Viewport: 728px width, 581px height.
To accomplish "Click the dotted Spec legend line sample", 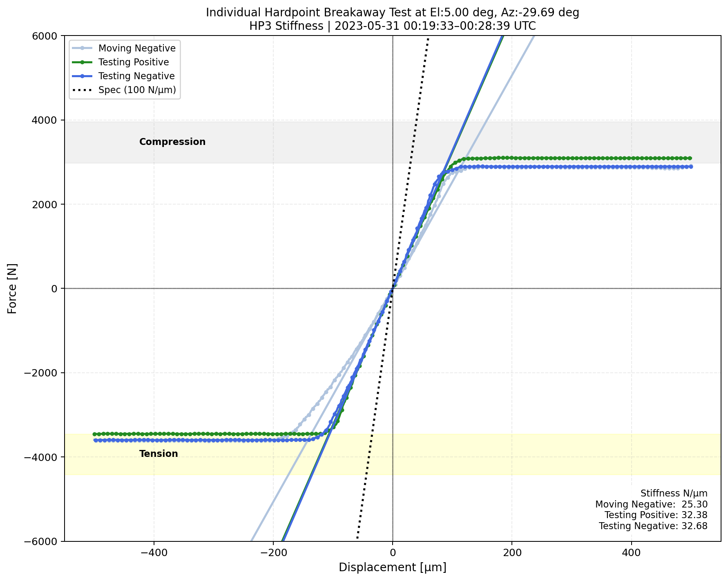I will (83, 90).
